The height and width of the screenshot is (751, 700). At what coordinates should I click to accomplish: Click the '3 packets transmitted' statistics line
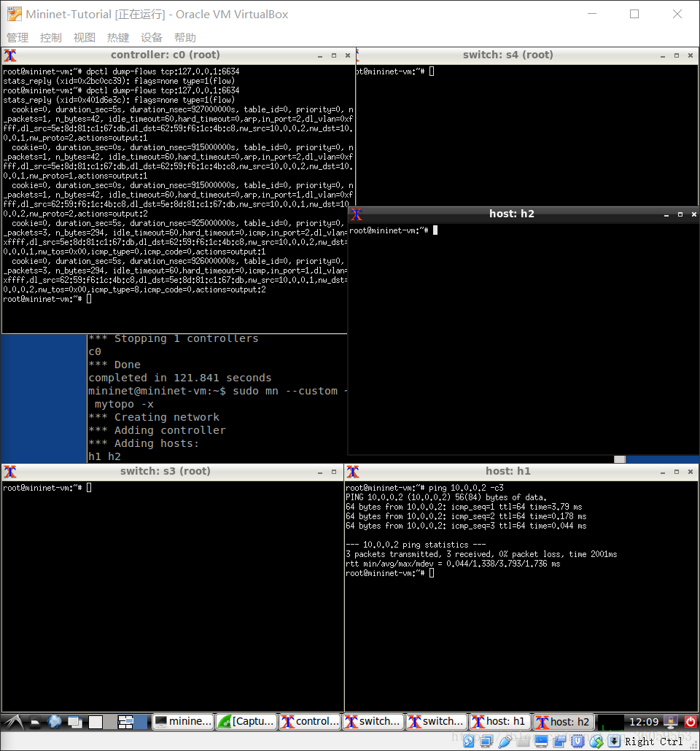point(481,554)
